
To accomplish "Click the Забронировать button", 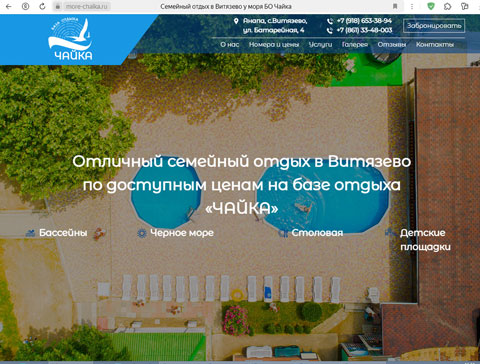I will coord(434,26).
